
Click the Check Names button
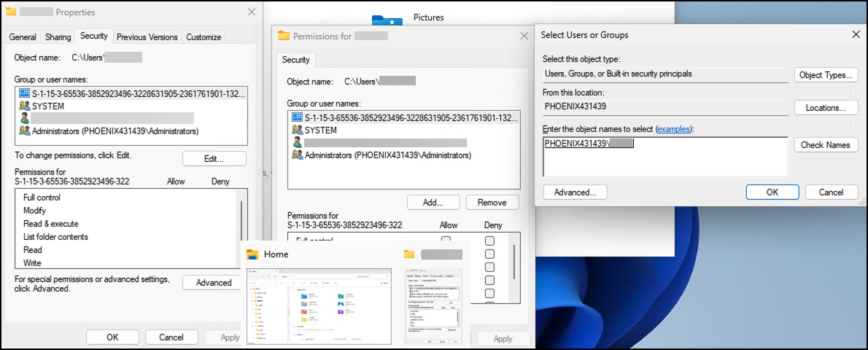[x=826, y=145]
